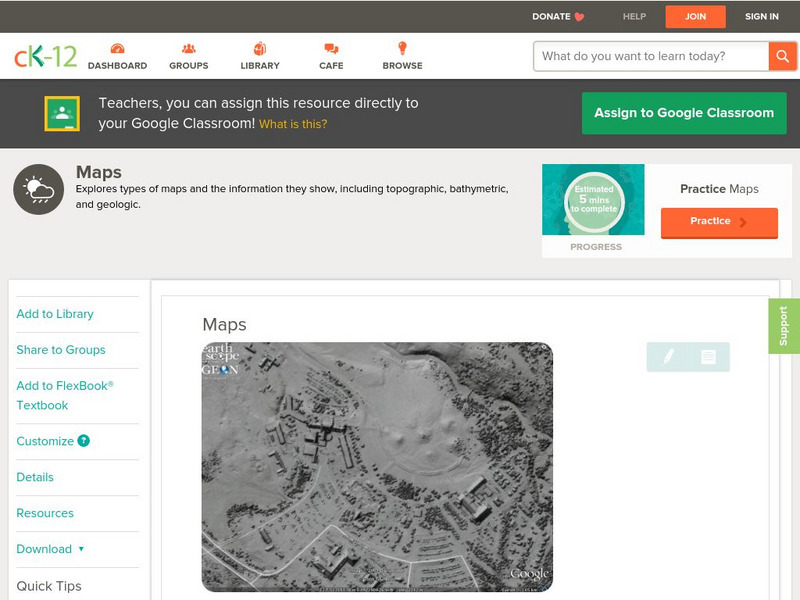Open the Dashboard icon in navigation
Image resolution: width=800 pixels, height=600 pixels.
(x=117, y=49)
